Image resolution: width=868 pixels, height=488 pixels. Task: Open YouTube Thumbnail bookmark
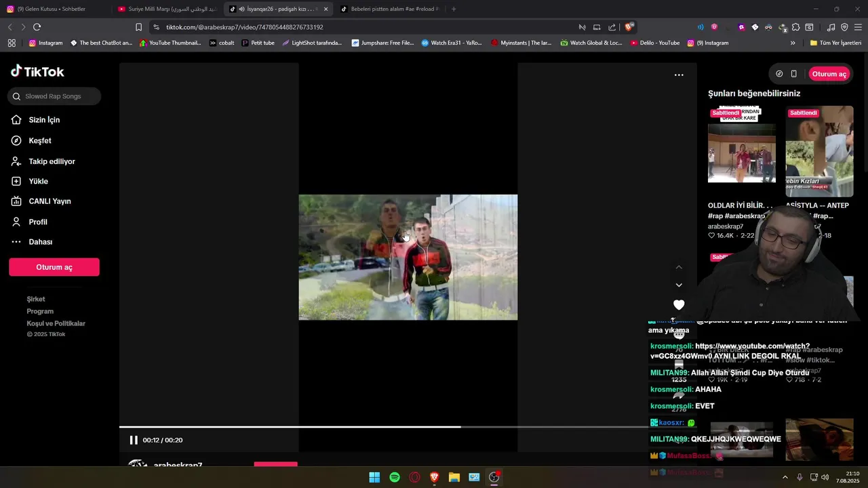(170, 43)
